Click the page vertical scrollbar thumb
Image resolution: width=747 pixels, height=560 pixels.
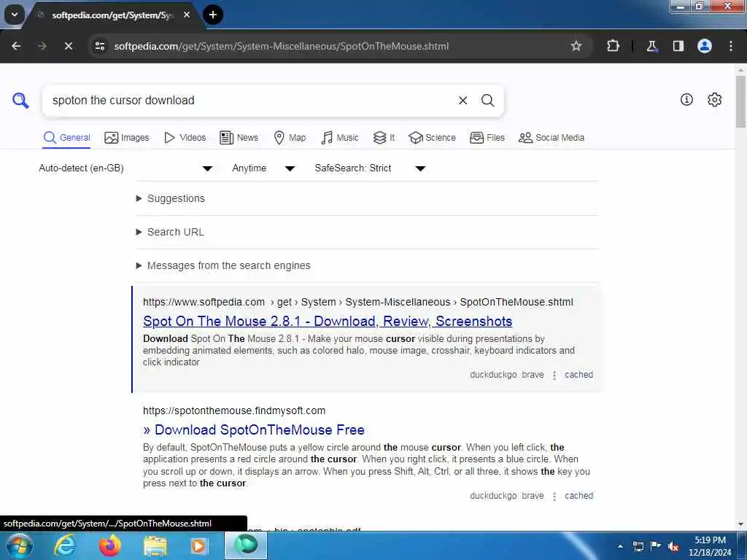coord(740,102)
